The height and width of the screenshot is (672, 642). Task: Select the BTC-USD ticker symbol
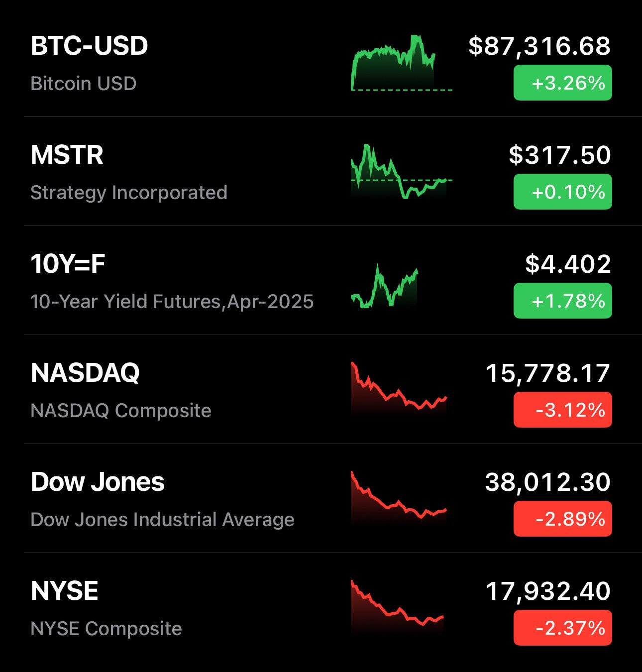point(90,46)
